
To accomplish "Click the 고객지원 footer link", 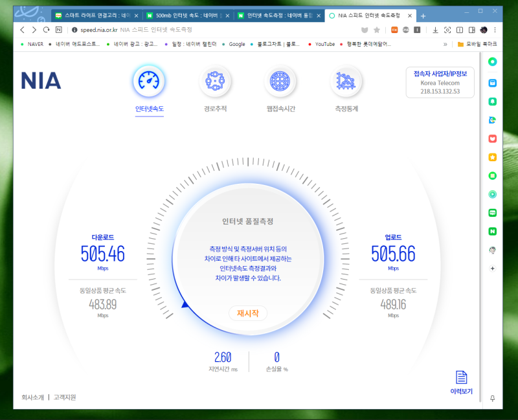I will pyautogui.click(x=65, y=397).
